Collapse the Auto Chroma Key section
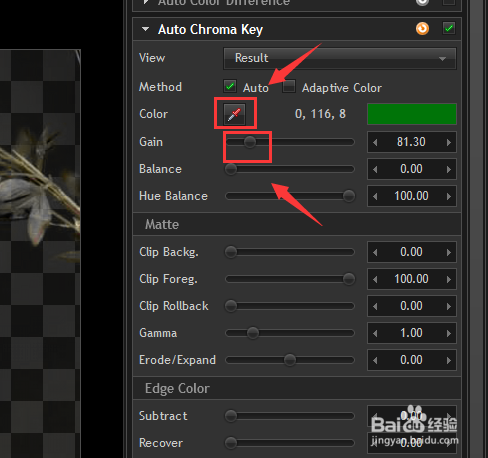Image resolution: width=488 pixels, height=458 pixels. pos(145,29)
